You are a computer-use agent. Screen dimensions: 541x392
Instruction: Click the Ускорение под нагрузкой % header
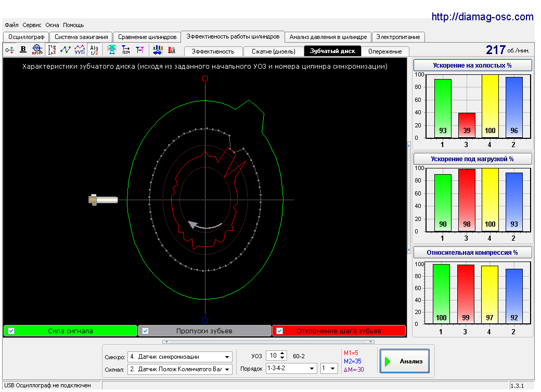coord(472,159)
